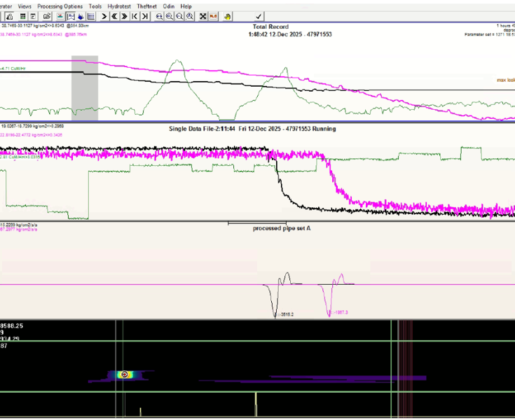The width and height of the screenshot is (515, 420).
Task: Click the single right arrow step icon
Action: 103,16
